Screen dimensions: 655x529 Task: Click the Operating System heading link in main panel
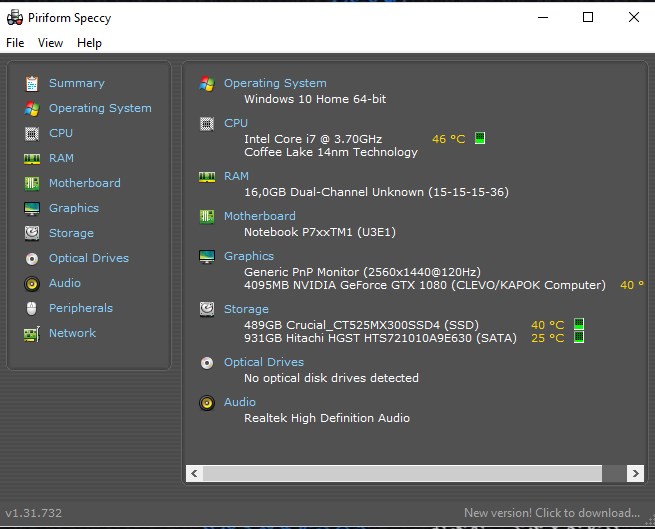click(275, 83)
